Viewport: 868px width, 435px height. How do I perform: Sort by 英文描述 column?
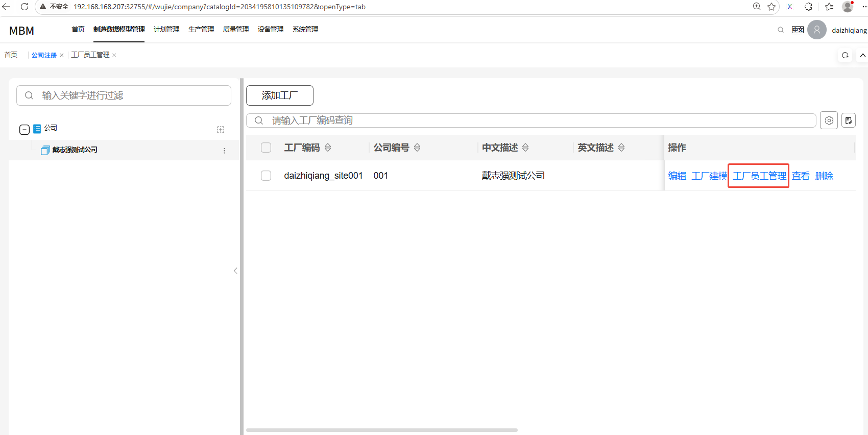coord(621,148)
